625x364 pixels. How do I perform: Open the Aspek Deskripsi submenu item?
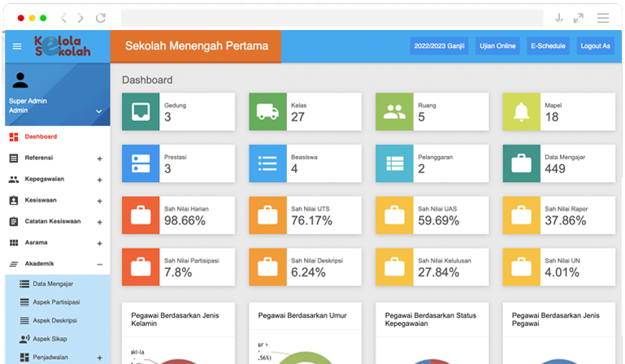tap(54, 320)
